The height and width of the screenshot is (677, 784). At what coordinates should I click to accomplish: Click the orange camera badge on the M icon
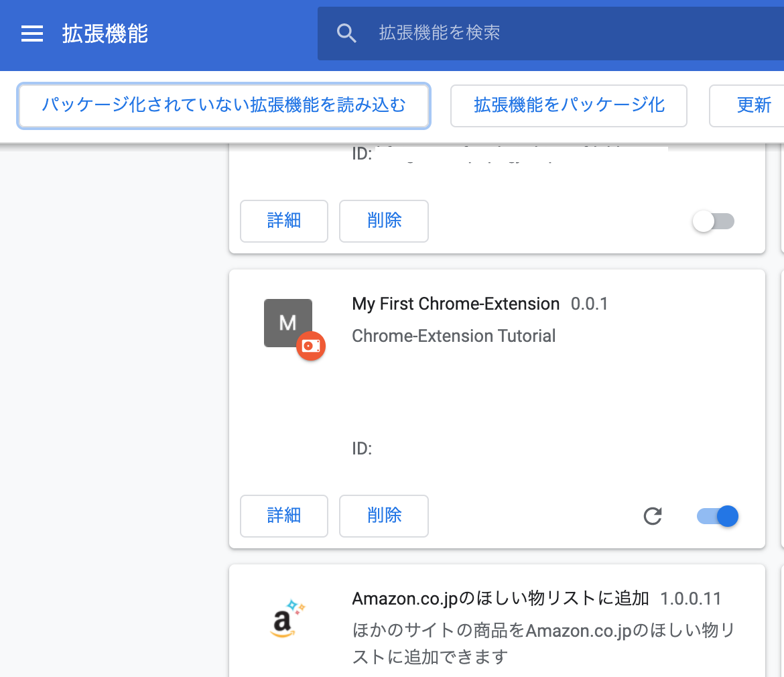coord(310,346)
